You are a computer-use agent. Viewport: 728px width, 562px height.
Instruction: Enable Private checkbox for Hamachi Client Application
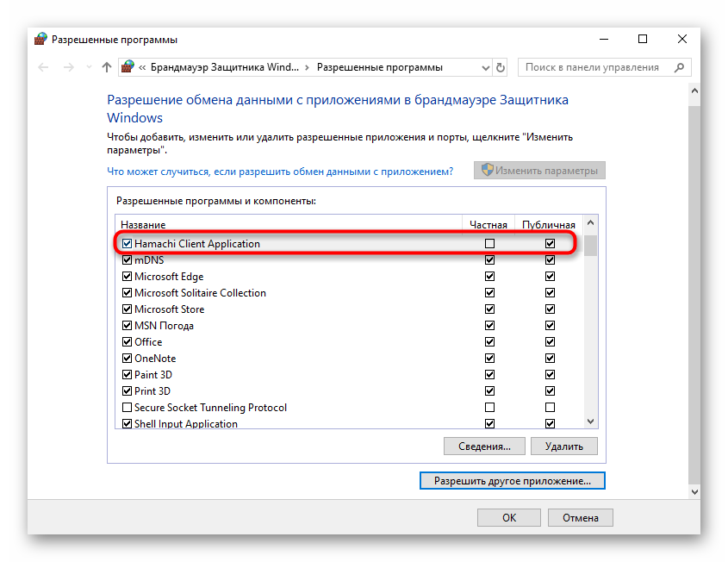click(x=490, y=244)
